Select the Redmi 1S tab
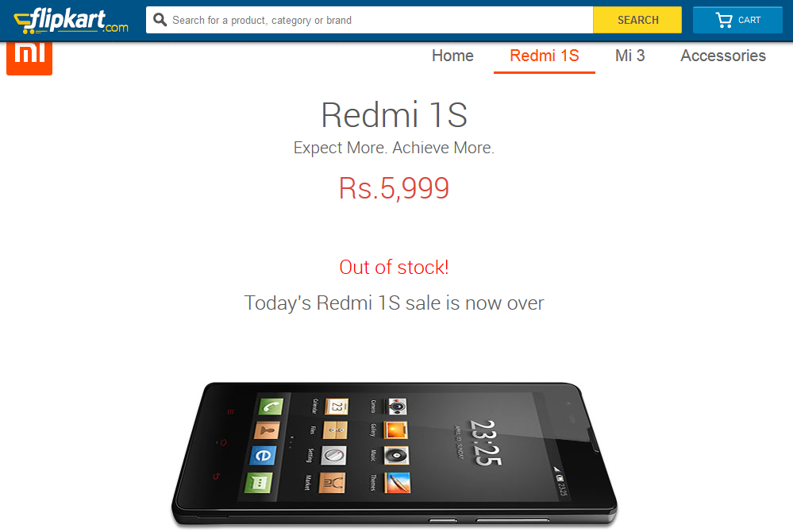793x532 pixels. point(545,56)
